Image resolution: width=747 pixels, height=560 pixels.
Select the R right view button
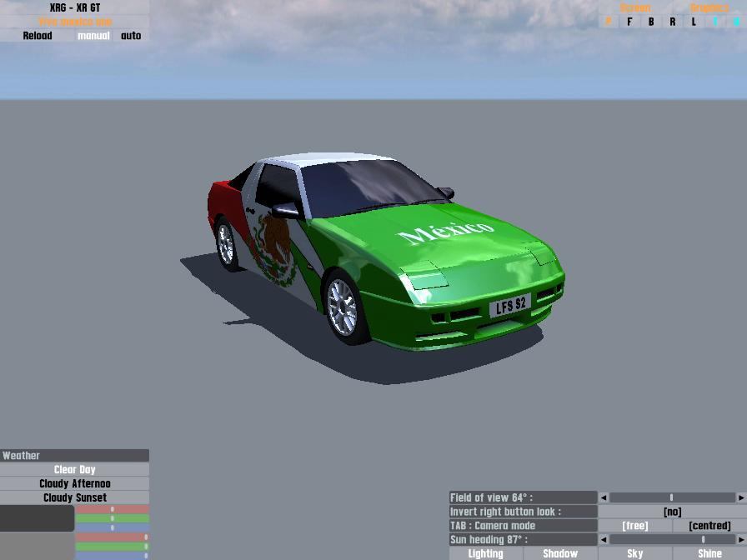point(672,22)
